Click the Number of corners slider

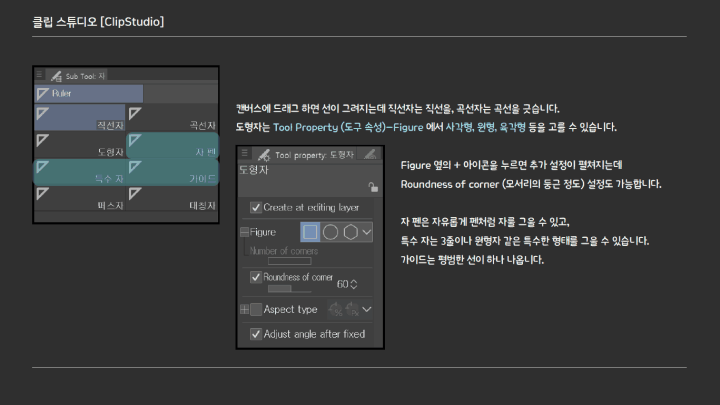290,261
